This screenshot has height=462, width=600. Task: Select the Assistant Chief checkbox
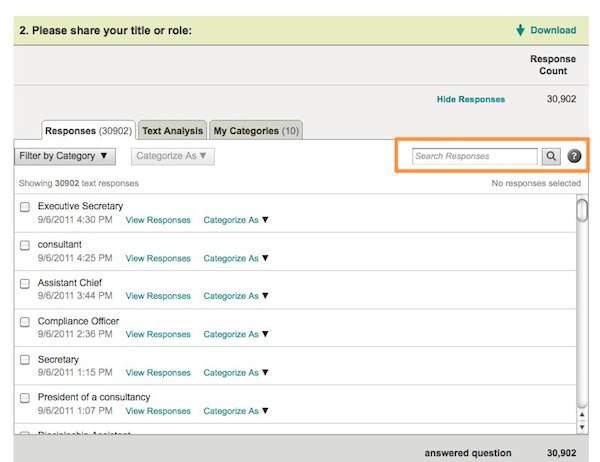(25, 284)
